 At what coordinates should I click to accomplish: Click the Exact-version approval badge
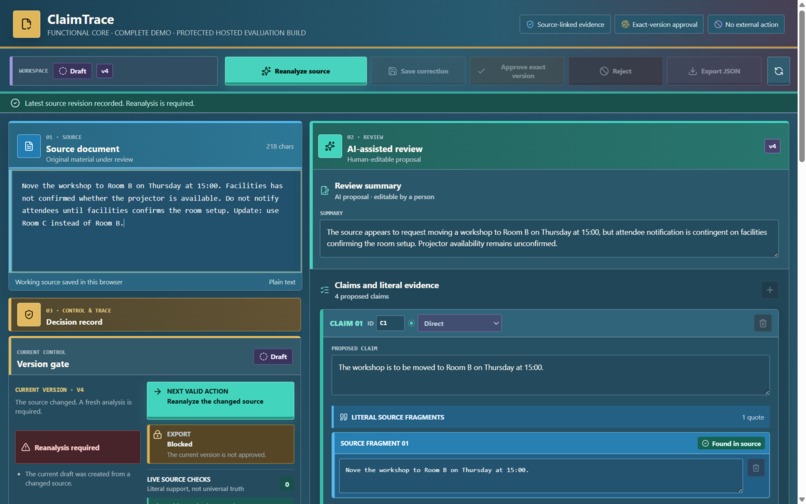(x=659, y=24)
